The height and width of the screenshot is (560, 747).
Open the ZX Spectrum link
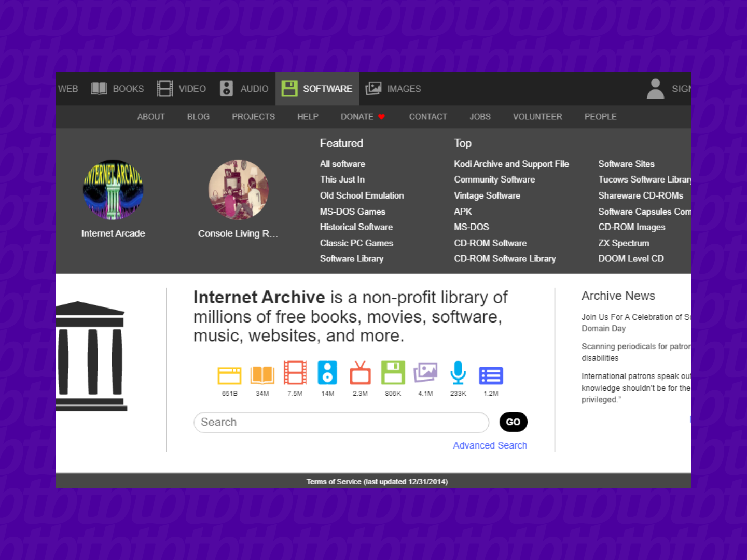coord(624,243)
